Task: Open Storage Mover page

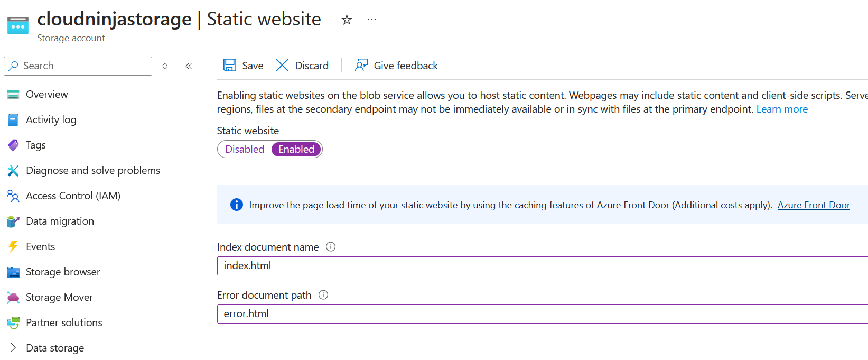Action: pos(59,297)
